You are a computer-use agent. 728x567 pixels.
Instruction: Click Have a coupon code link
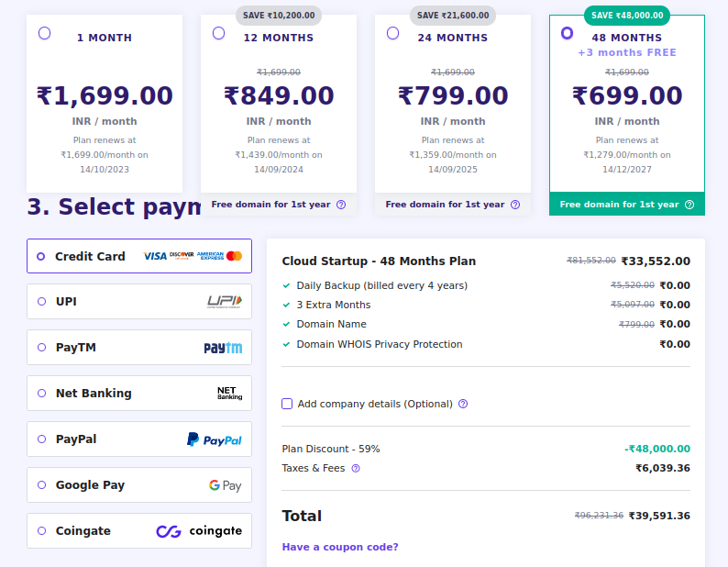coord(340,547)
